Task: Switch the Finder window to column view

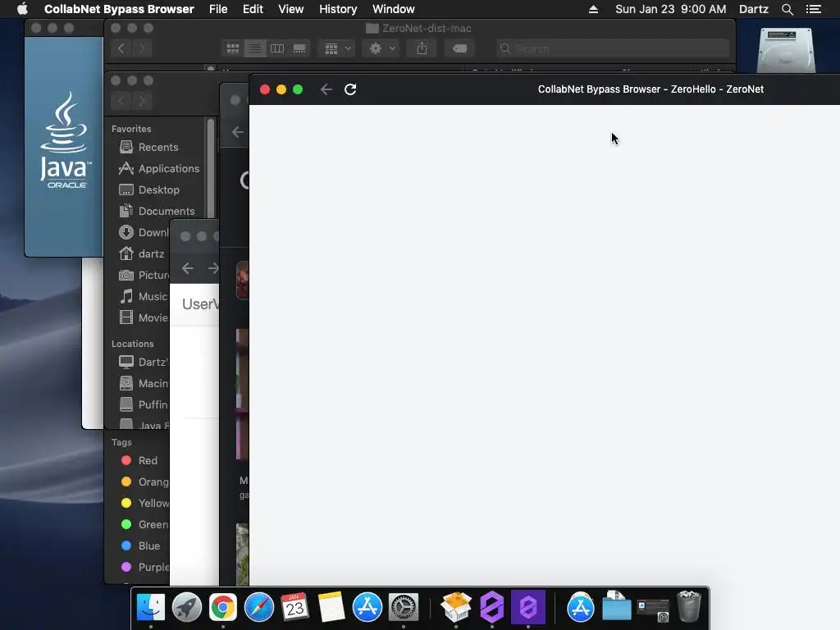Action: (x=277, y=48)
